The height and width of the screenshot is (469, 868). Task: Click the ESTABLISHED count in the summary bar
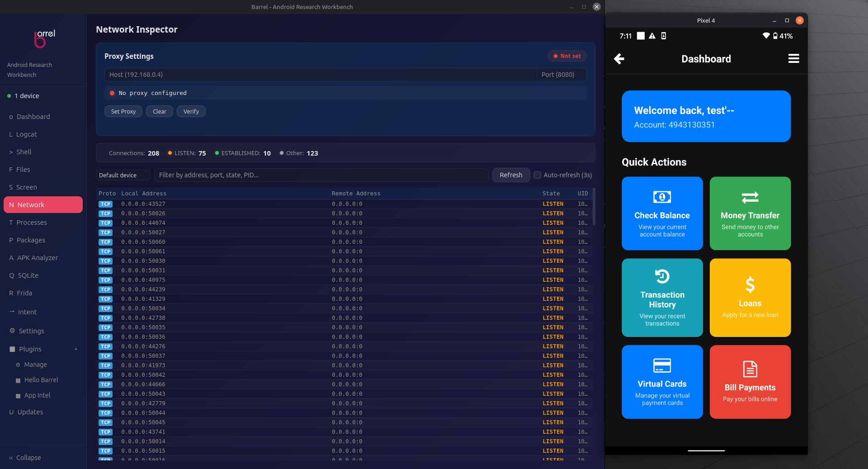tap(243, 153)
